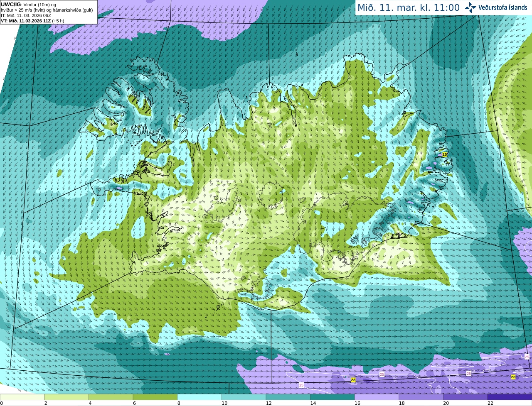Pick the 10–12 m/s light teal swatch
Viewport: 532px width, 406px height.
click(x=244, y=397)
